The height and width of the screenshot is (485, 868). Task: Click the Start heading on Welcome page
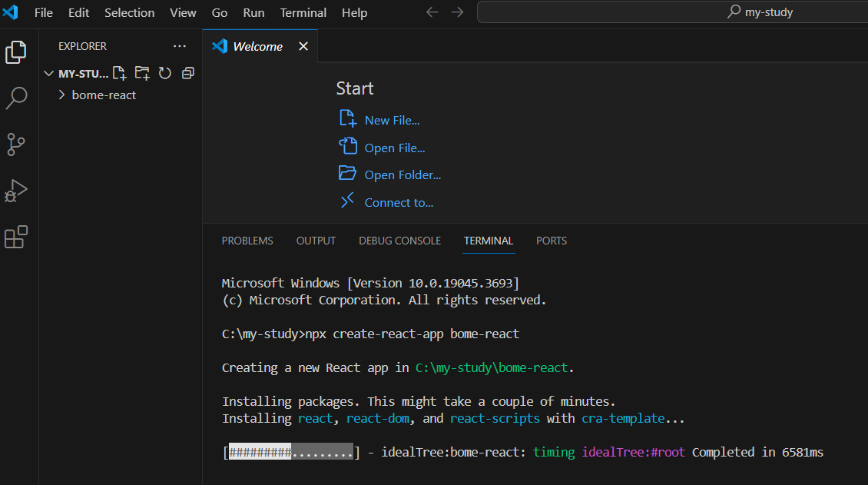tap(355, 88)
